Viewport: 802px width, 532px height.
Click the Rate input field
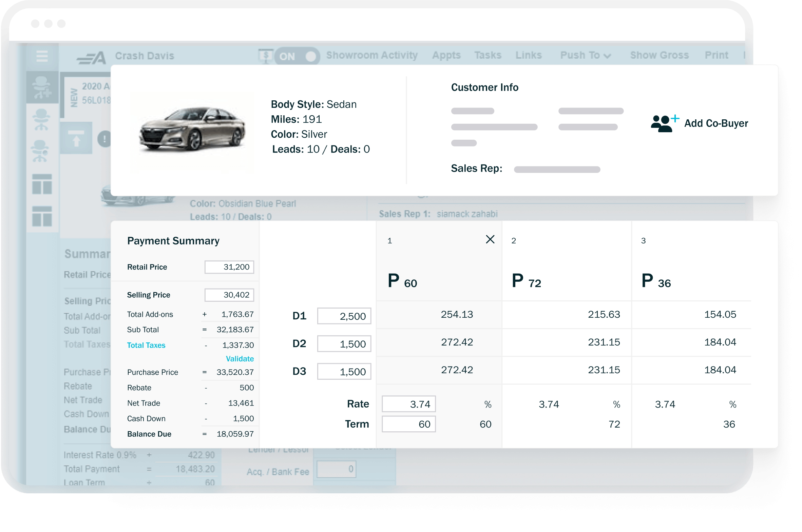coord(408,404)
